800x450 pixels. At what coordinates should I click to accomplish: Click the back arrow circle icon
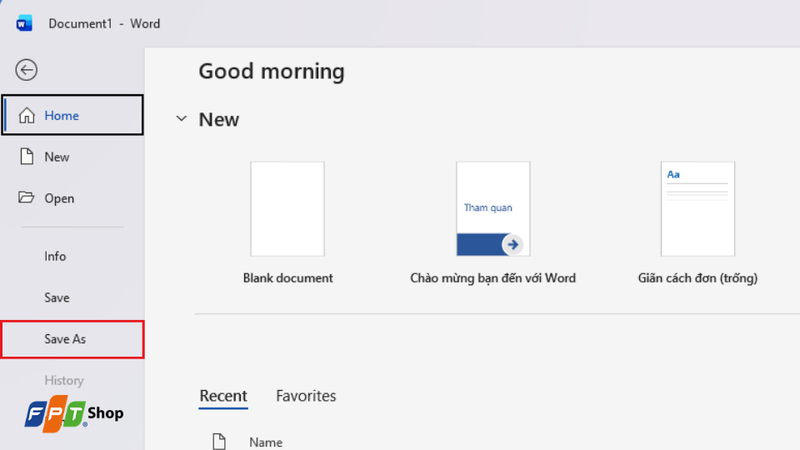(26, 70)
